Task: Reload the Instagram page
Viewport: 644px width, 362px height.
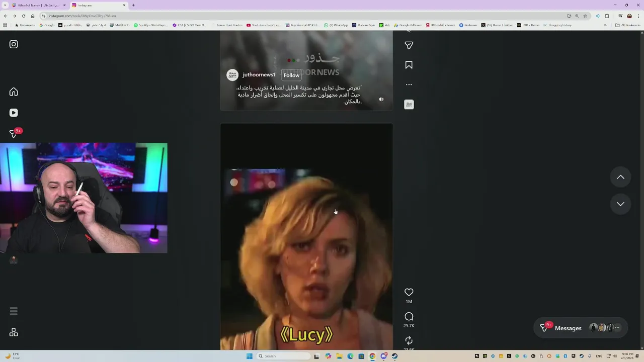Action: coord(23,16)
